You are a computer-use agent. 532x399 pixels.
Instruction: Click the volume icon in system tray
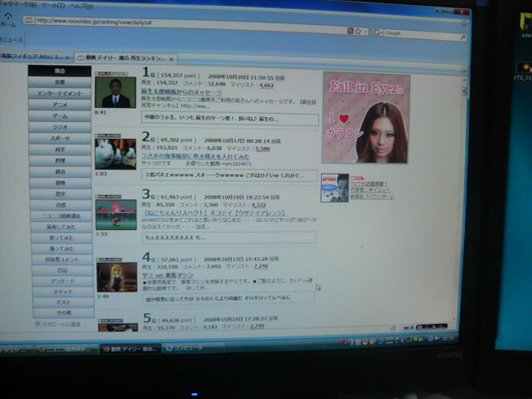[x=436, y=338]
